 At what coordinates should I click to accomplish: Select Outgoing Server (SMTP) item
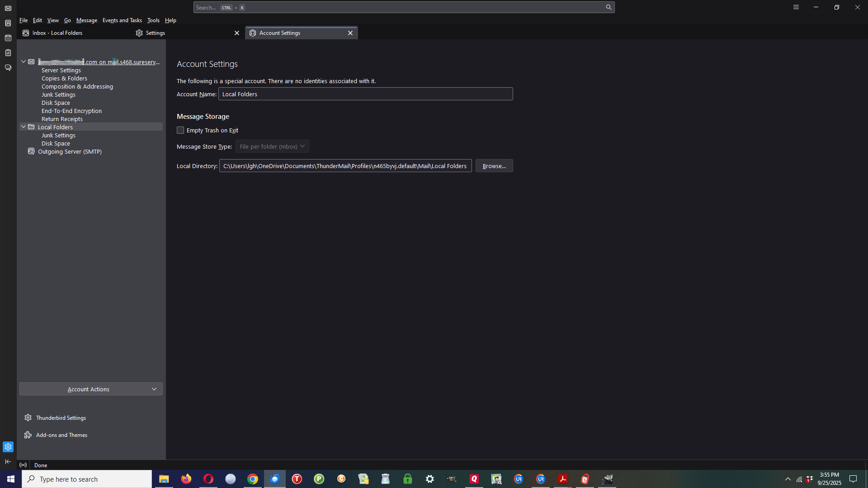point(70,152)
